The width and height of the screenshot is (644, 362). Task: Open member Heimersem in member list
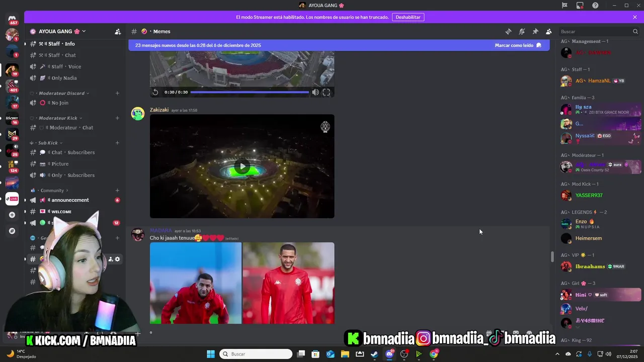tap(601, 238)
